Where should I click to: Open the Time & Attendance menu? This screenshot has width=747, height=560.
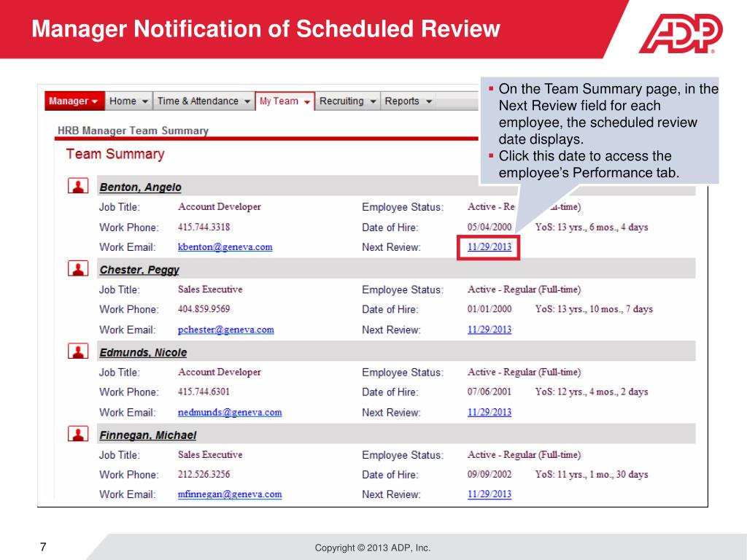point(204,101)
